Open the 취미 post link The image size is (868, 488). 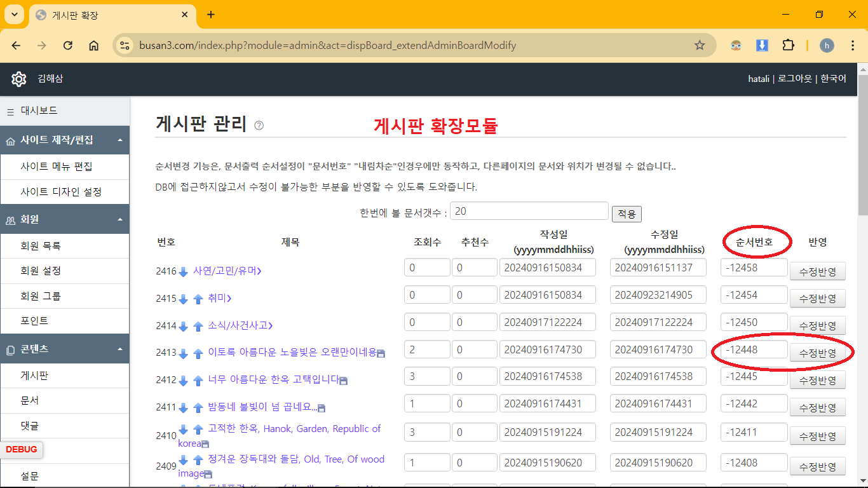coord(220,298)
